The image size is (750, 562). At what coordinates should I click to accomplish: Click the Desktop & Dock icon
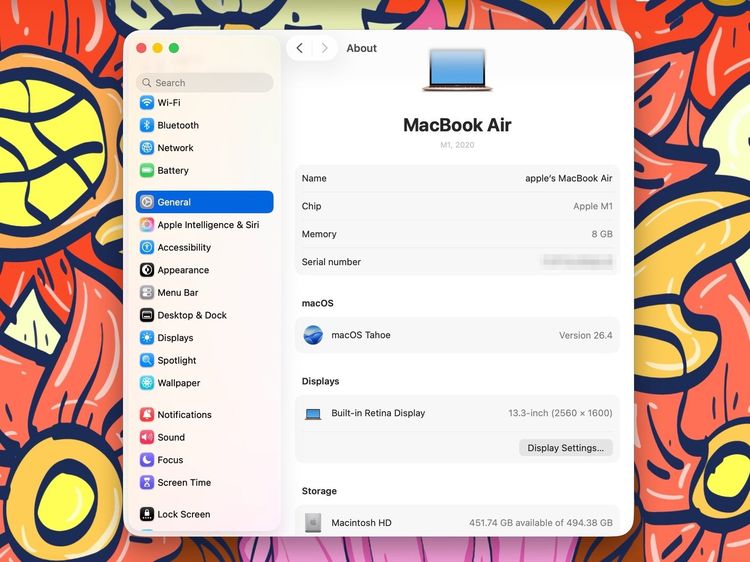pyautogui.click(x=147, y=315)
